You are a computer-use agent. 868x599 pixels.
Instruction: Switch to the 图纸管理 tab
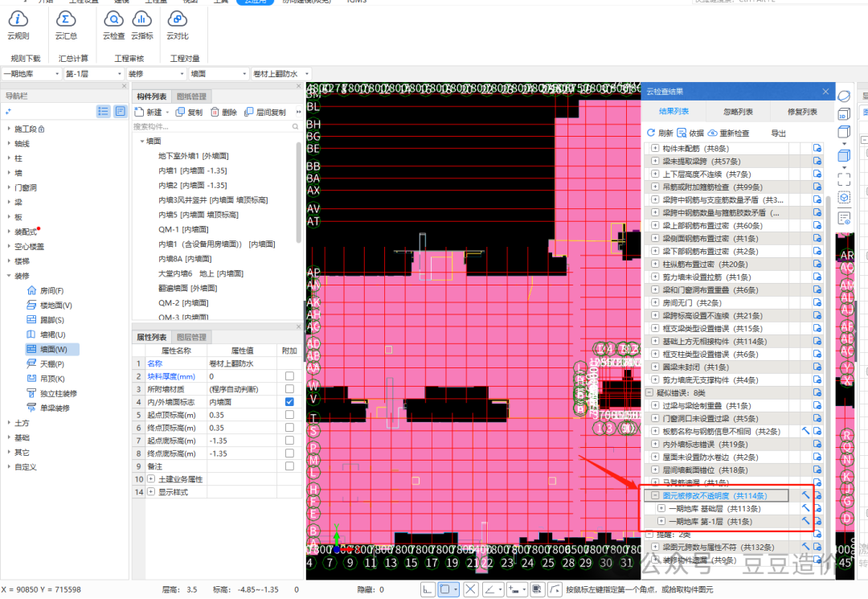pos(192,96)
